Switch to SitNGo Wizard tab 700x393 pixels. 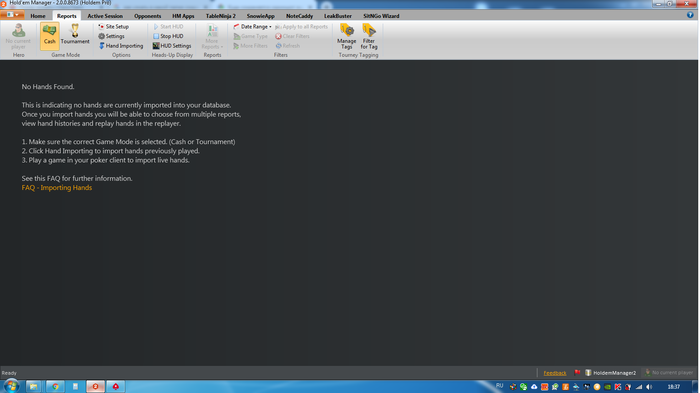click(381, 16)
